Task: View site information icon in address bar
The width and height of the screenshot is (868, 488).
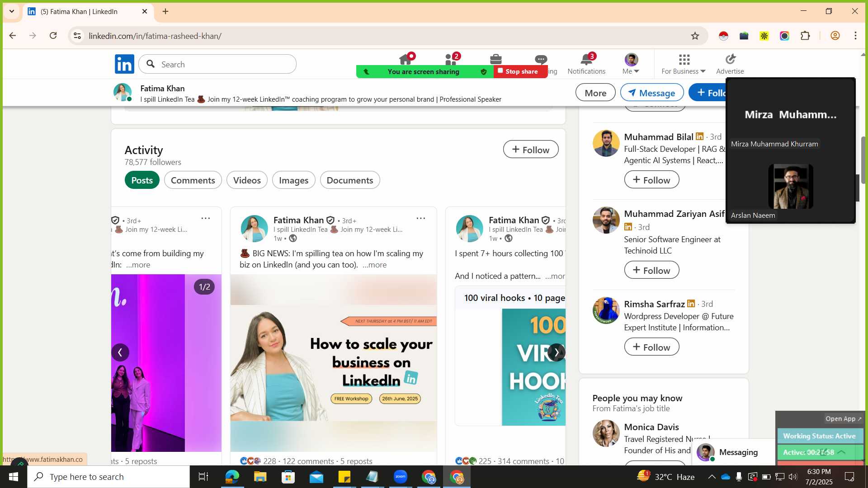Action: [77, 36]
